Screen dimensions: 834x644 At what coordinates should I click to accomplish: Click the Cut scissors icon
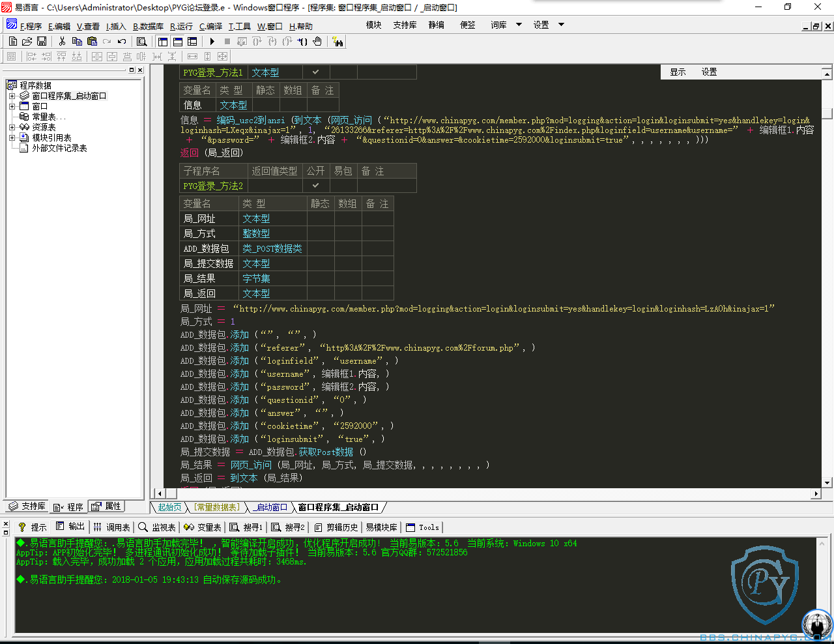click(x=62, y=41)
